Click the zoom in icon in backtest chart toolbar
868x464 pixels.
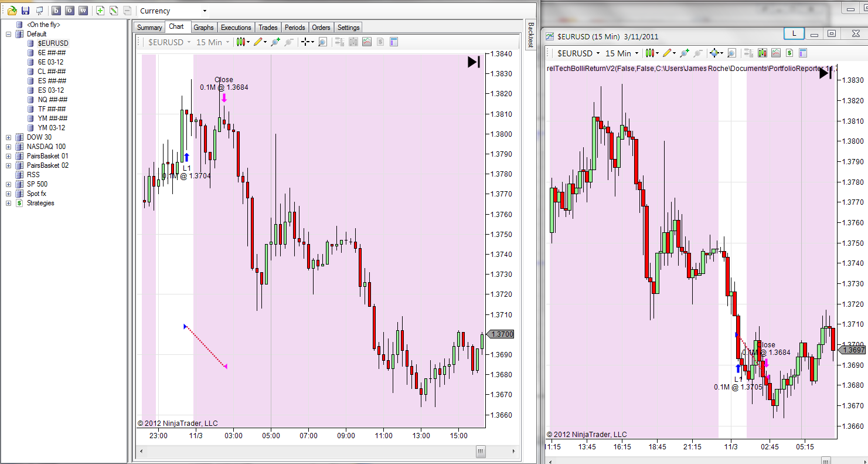[x=275, y=42]
